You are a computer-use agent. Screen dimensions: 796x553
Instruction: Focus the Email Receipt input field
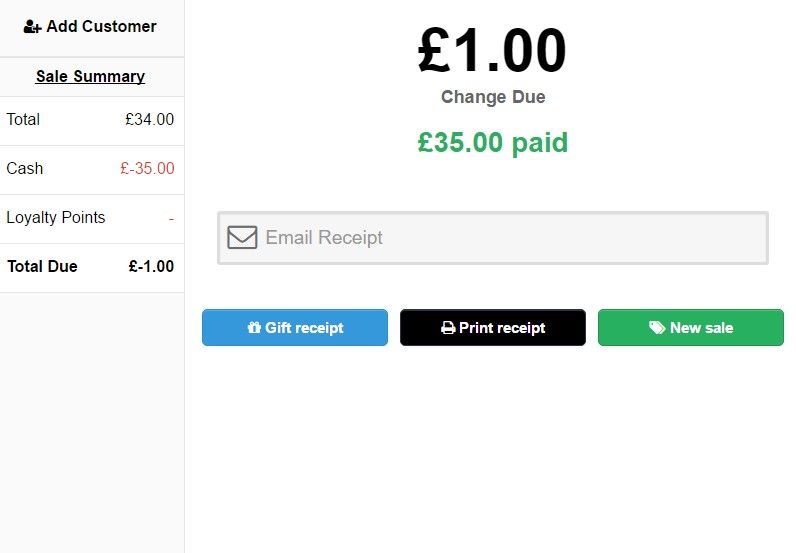click(x=492, y=238)
